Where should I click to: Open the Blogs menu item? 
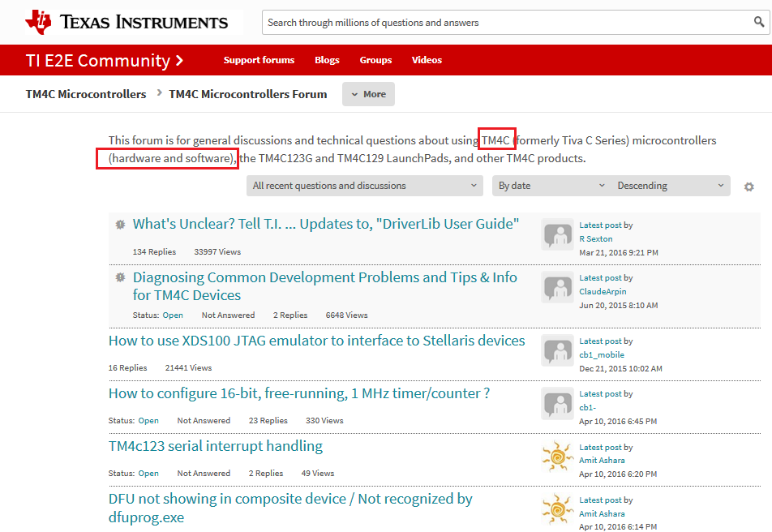click(327, 60)
